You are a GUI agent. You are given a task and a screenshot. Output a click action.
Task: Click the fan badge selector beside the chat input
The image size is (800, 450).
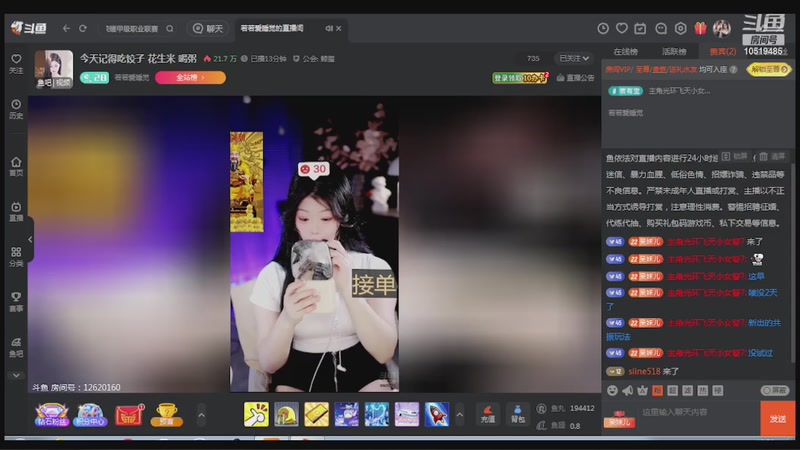coord(620,419)
